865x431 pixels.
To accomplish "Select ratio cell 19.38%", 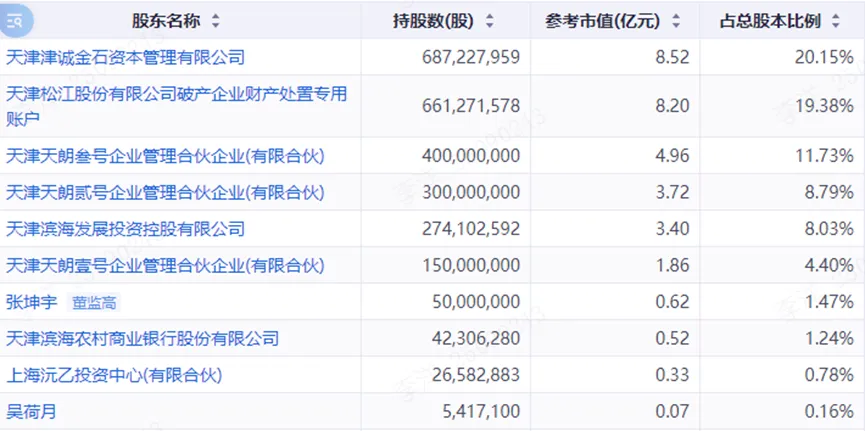I will [x=824, y=106].
